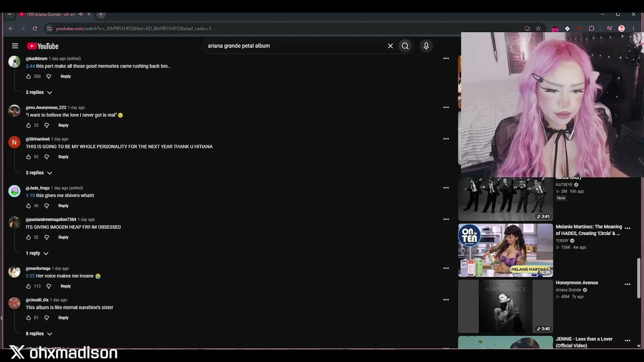The image size is (644, 362).
Task: Open the white B extension icon
Action: (567, 29)
